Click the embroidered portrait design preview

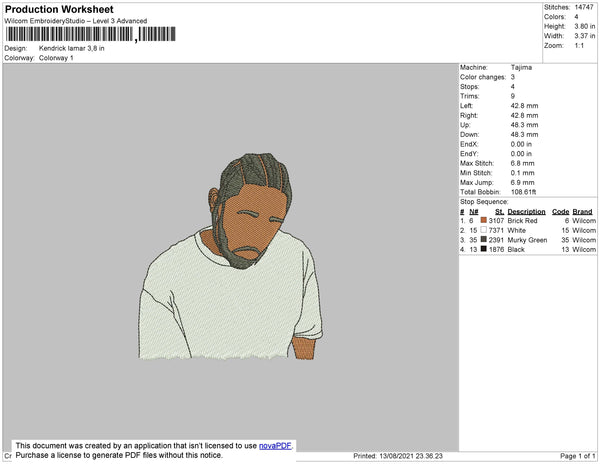tap(231, 256)
